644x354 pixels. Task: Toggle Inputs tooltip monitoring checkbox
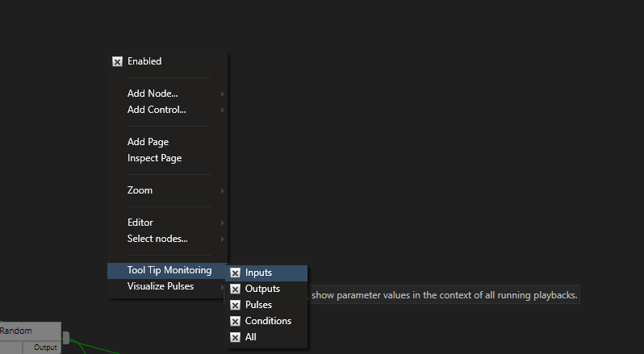[x=235, y=273]
